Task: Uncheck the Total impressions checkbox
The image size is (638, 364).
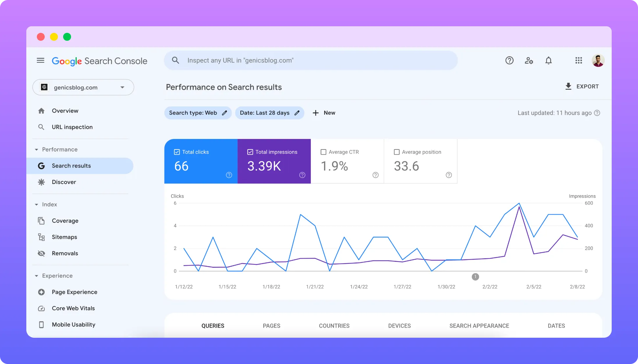Action: [x=250, y=152]
